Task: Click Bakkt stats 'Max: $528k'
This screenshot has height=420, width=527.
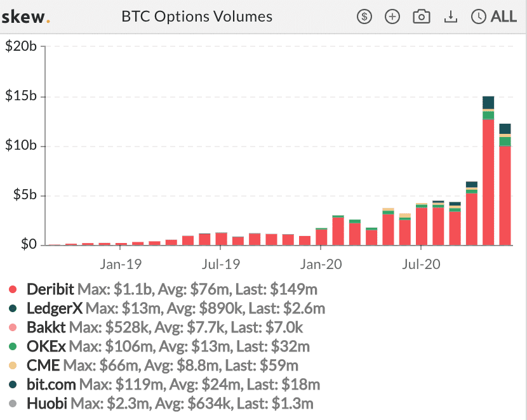Action: click(x=110, y=327)
